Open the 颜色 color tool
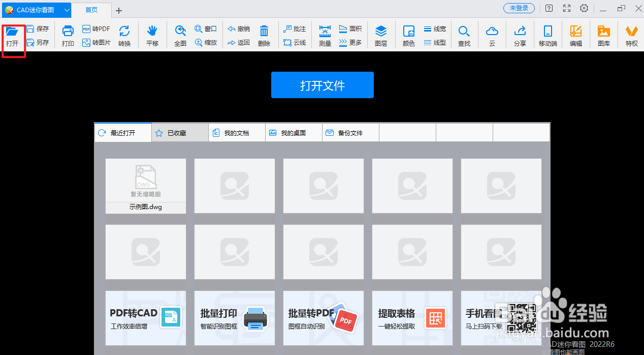644x355 pixels. 409,36
